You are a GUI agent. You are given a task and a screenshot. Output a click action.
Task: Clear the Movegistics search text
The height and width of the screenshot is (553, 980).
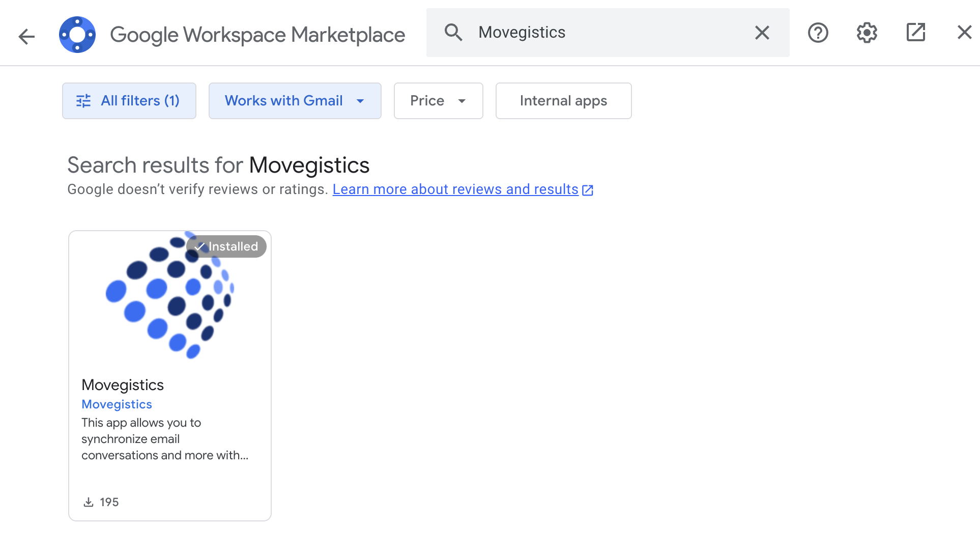click(x=762, y=33)
